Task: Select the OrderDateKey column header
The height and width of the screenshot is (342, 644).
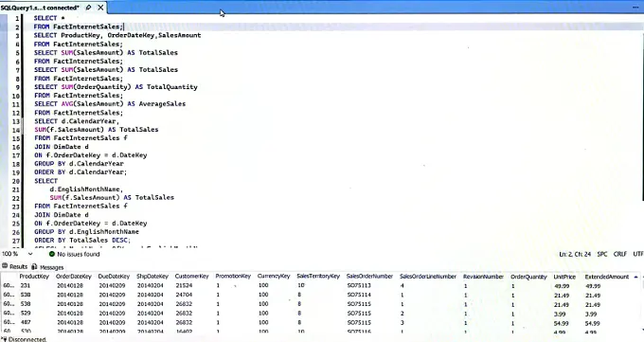Action: point(74,277)
